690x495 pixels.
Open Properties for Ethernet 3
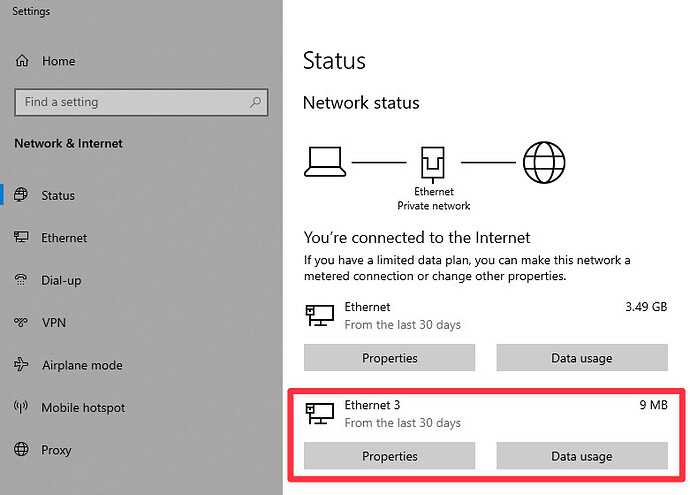(x=389, y=456)
